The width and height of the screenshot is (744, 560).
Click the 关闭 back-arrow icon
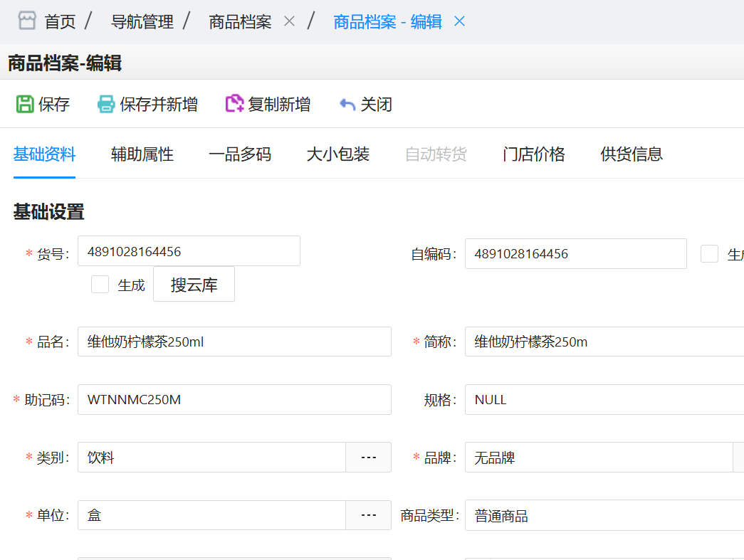(347, 104)
